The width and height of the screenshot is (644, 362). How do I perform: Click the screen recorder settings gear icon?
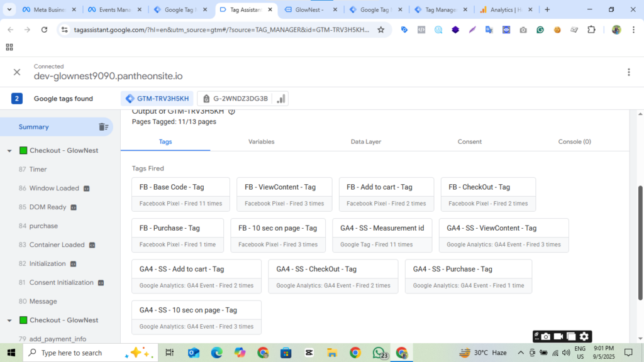click(584, 337)
